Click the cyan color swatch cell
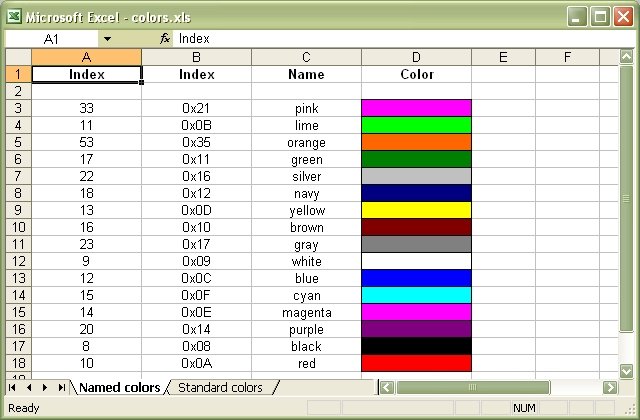Viewport: 640px width, 420px height. click(416, 295)
